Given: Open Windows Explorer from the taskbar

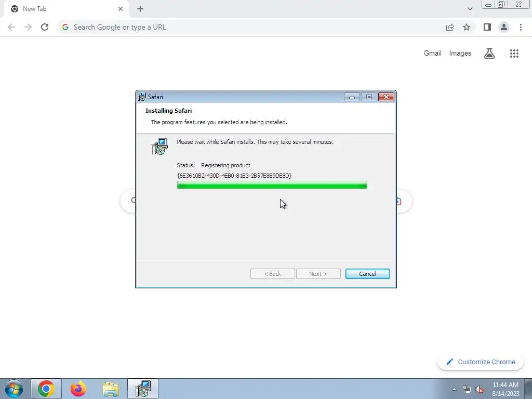Looking at the screenshot, I should click(111, 389).
